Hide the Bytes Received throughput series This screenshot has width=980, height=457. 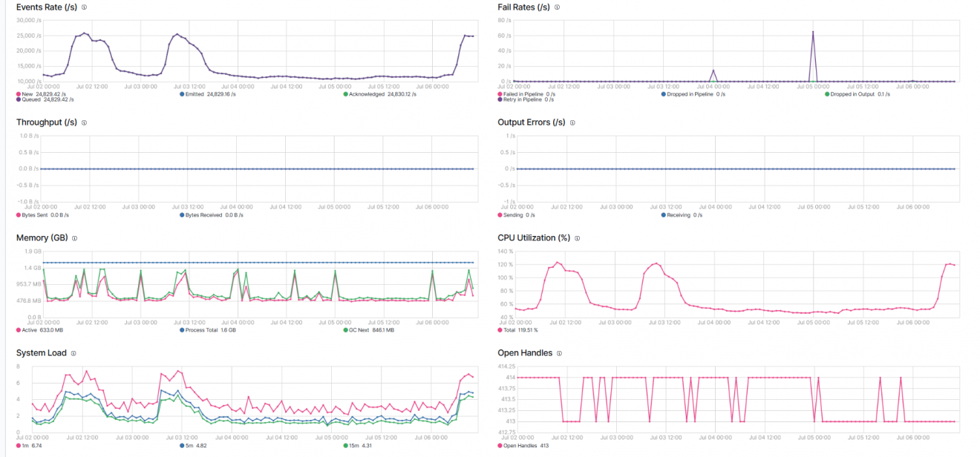click(201, 214)
